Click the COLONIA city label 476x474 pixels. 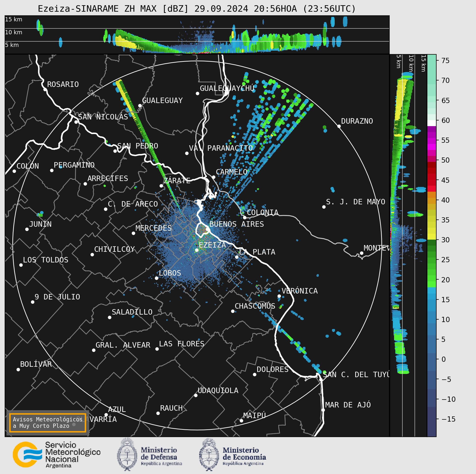click(x=262, y=212)
